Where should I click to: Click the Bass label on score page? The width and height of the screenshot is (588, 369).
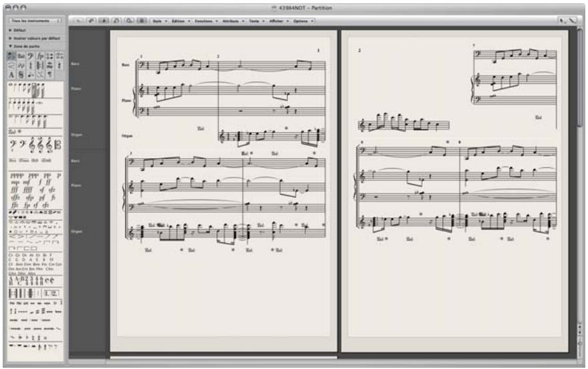point(125,65)
